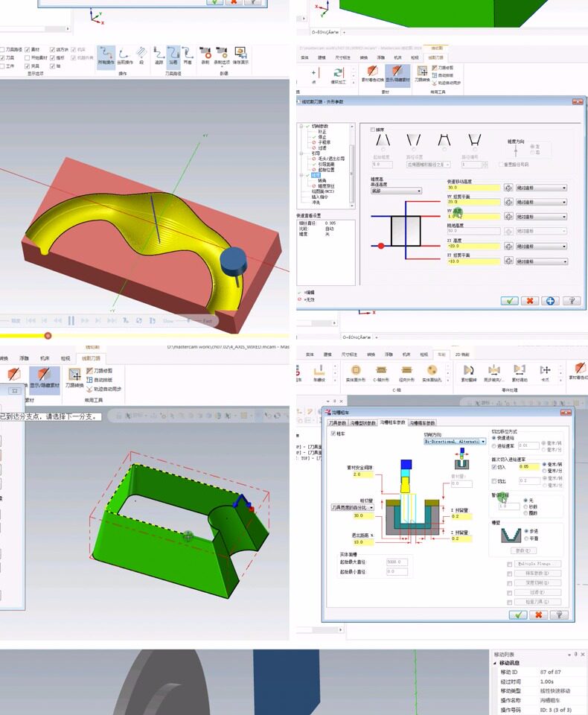Open Bi-Directional cutting direction dropdown
Image resolution: width=588 pixels, height=715 pixels.
[455, 442]
